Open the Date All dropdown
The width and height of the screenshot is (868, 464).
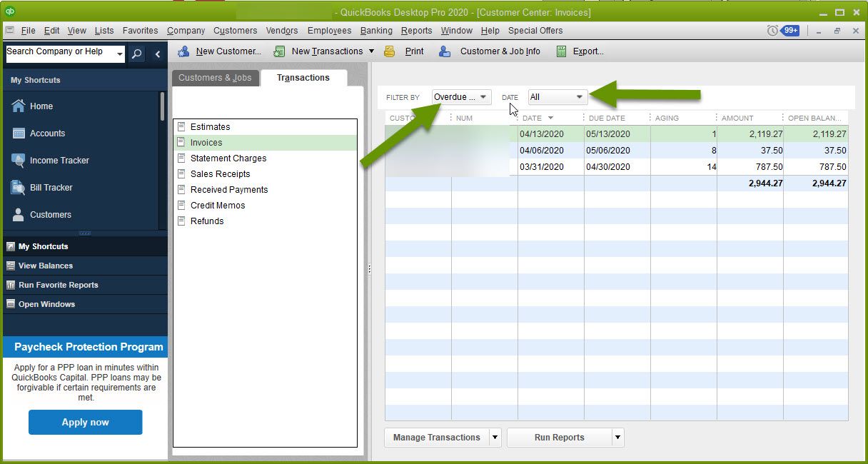pyautogui.click(x=557, y=97)
